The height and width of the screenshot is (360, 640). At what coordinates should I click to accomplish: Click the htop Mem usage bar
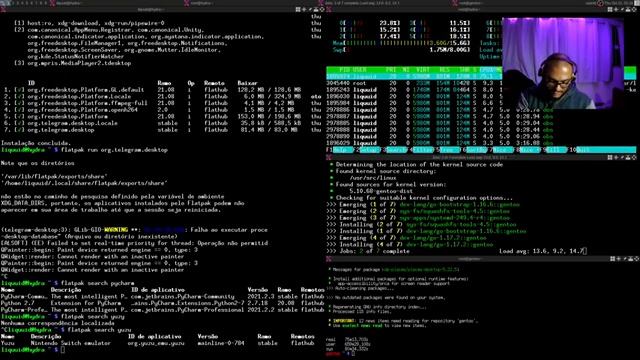(x=402, y=43)
